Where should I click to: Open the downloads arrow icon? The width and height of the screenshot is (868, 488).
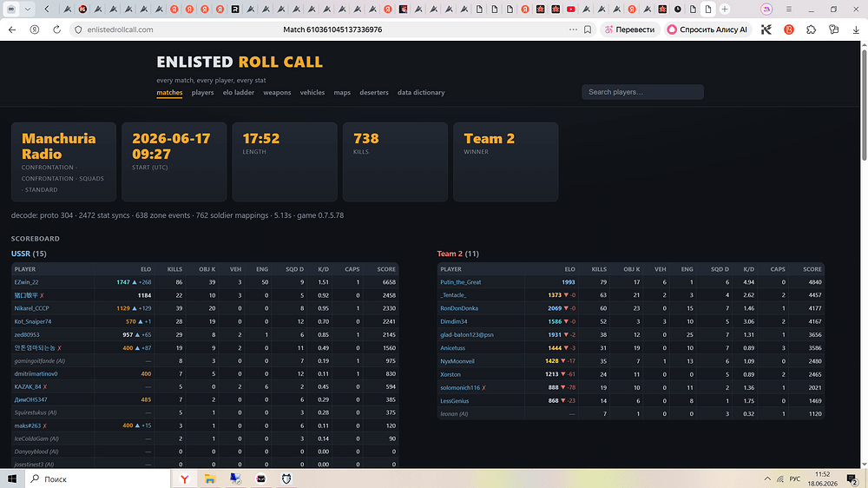tap(856, 30)
